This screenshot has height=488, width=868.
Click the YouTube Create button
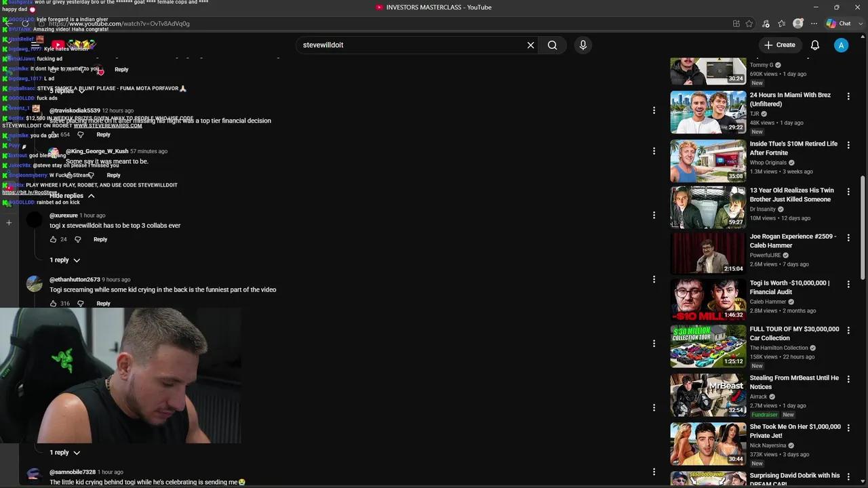tap(779, 45)
